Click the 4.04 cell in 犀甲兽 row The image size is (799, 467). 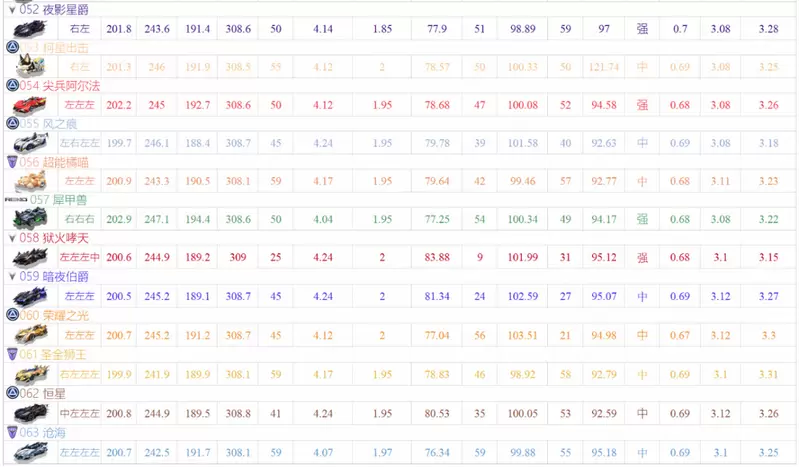click(x=323, y=219)
